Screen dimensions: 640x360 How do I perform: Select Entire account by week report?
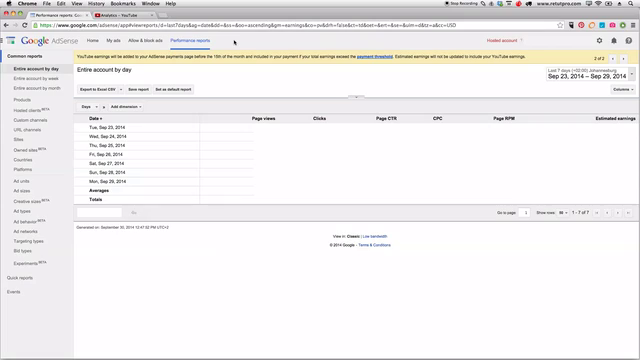pos(36,78)
